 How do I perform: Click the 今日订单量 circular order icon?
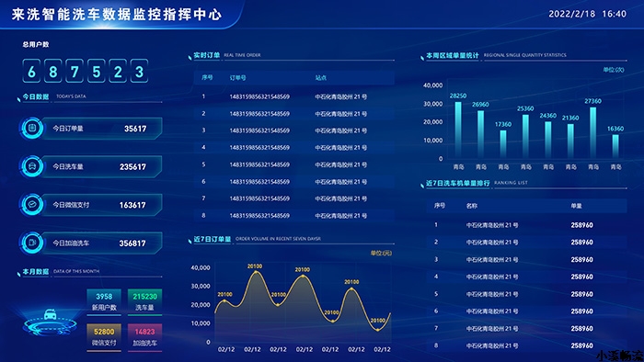point(32,129)
